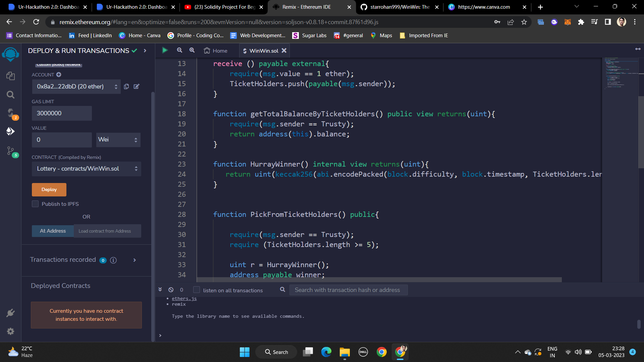644x362 pixels.
Task: Open the Solidity compiler plugin icon
Action: pos(10,113)
